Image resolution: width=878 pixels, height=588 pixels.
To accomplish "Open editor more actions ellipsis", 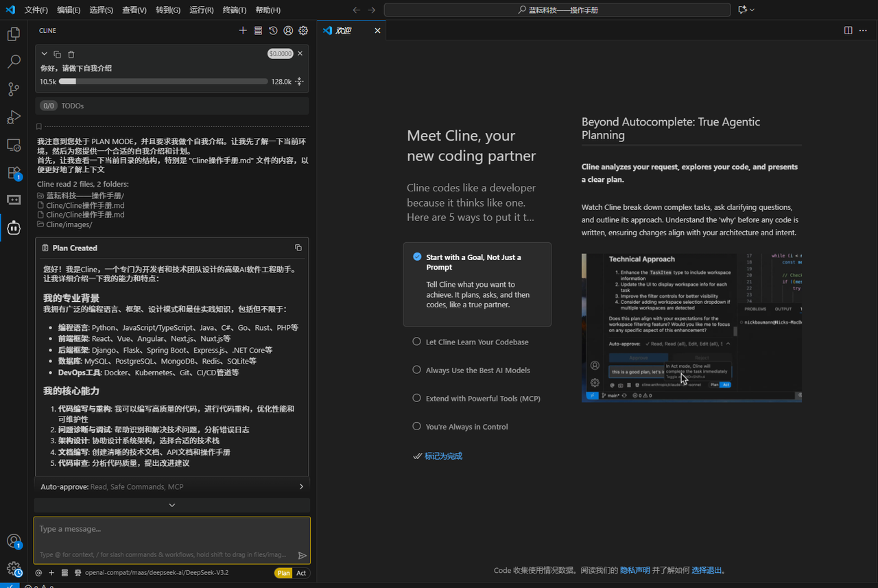I will [864, 30].
